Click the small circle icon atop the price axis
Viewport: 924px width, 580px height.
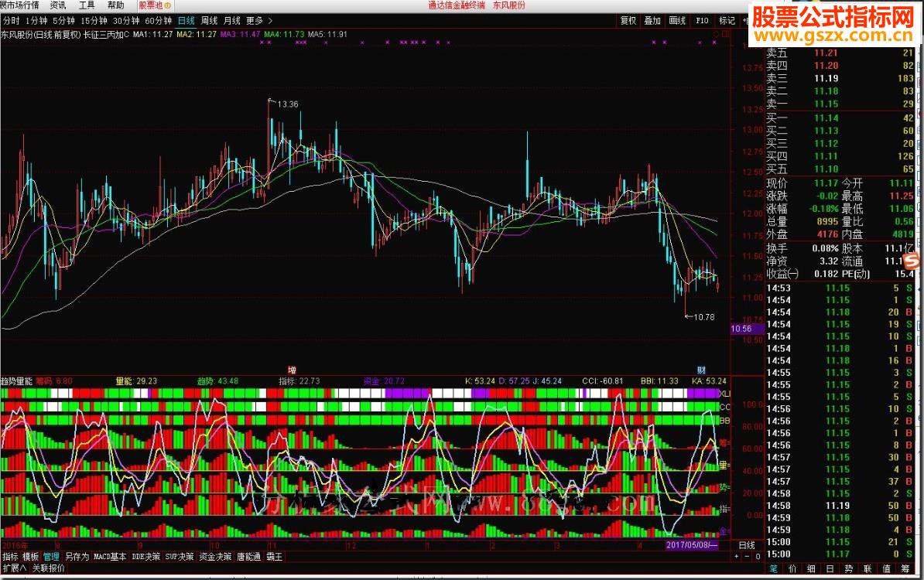(716, 34)
